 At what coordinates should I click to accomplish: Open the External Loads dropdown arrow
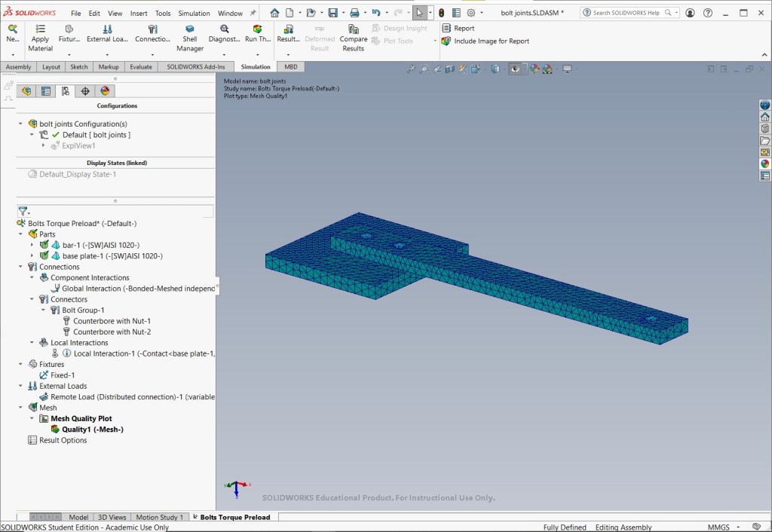(107, 54)
